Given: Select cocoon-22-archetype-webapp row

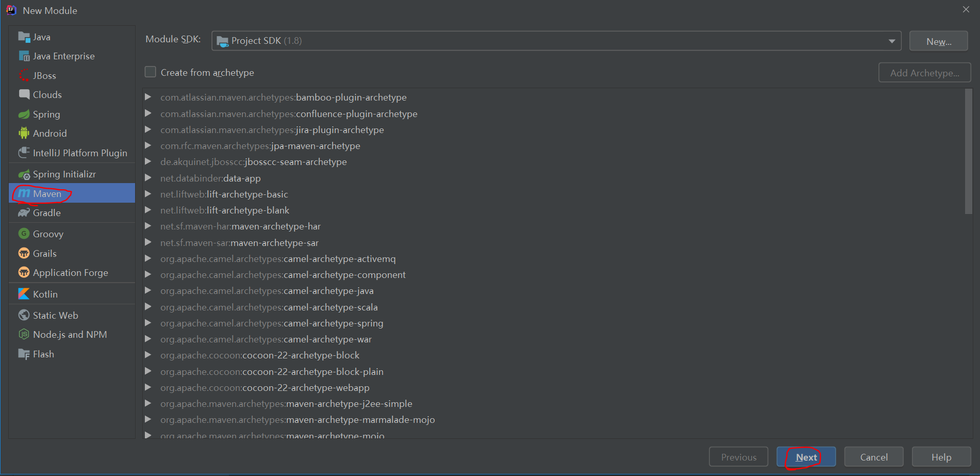Looking at the screenshot, I should [x=553, y=387].
